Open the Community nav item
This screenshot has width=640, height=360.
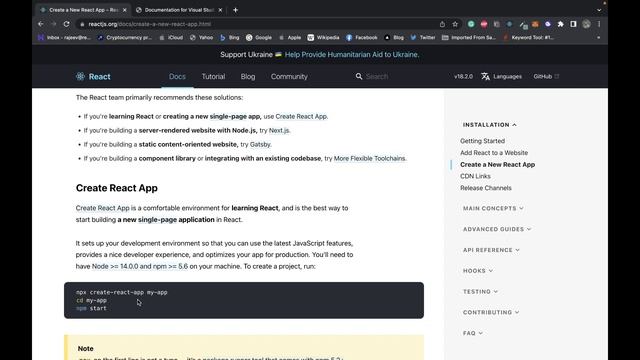coord(289,76)
